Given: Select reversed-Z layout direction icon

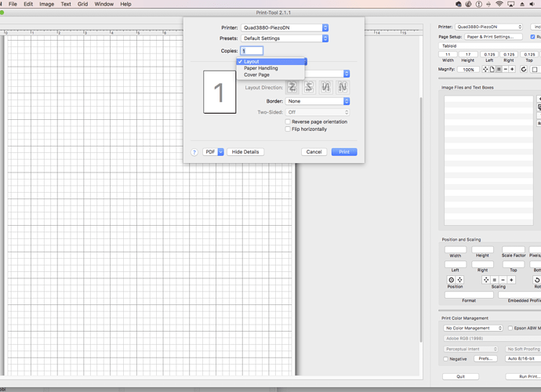Looking at the screenshot, I should [309, 87].
